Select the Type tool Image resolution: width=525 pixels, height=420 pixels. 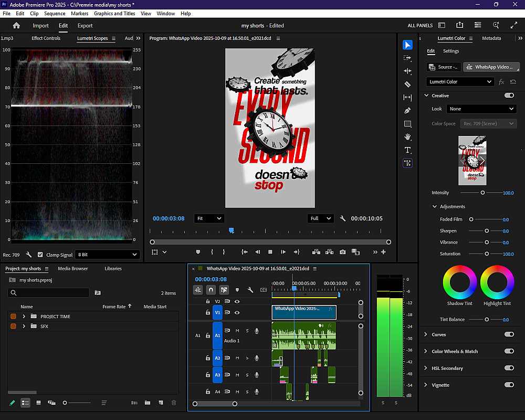pos(407,150)
